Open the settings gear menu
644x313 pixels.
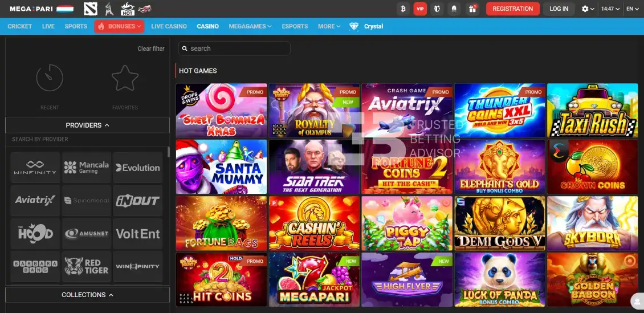[x=588, y=9]
